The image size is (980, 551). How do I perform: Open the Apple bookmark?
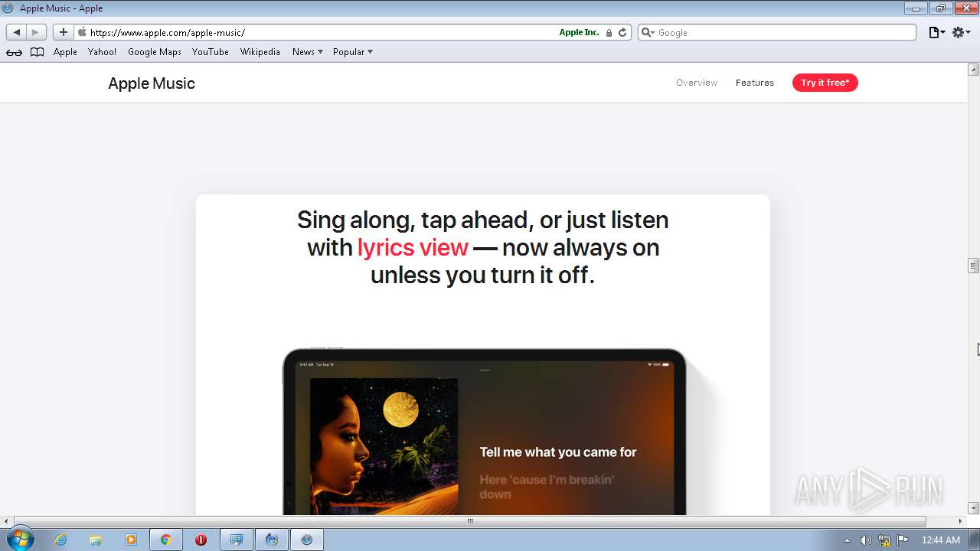65,52
